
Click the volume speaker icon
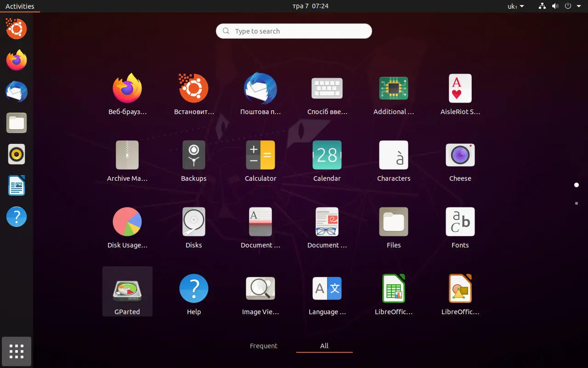555,6
